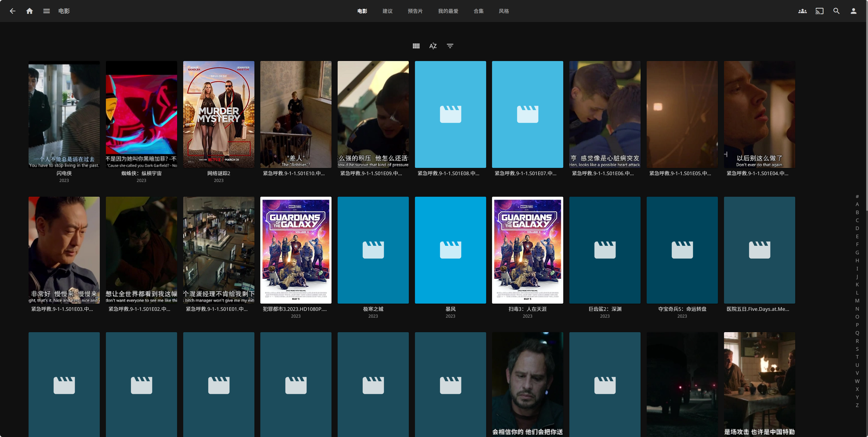The image size is (868, 437).
Task: Jump to letter W in alphabet picker
Action: pos(857,381)
